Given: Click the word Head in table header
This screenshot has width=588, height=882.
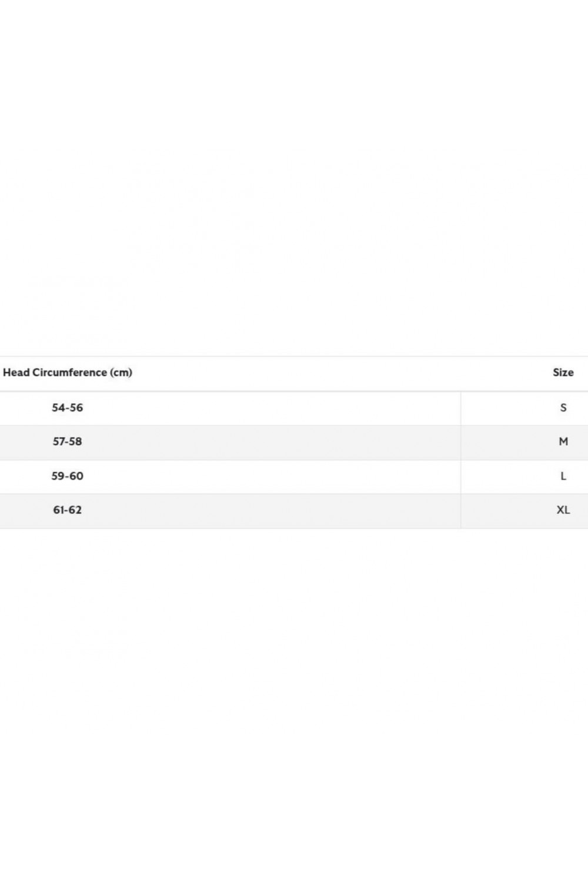Looking at the screenshot, I should [x=16, y=372].
